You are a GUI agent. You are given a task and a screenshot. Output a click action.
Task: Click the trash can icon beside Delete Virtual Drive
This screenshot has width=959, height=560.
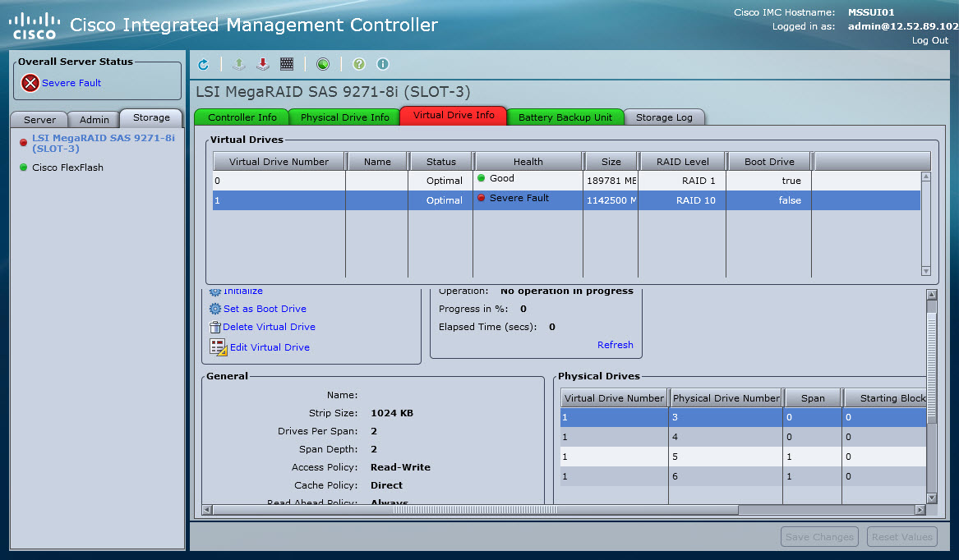tap(214, 327)
